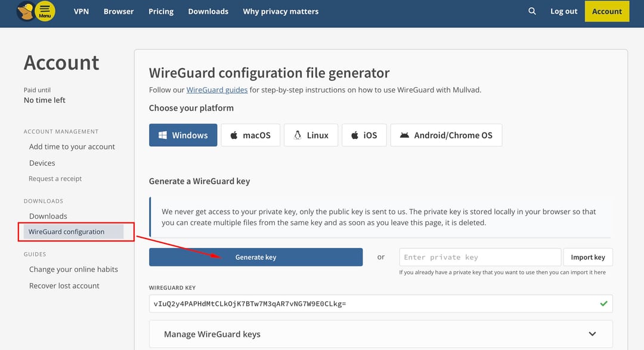Image resolution: width=644 pixels, height=350 pixels.
Task: Click the green checkmark beside the WireGuard key
Action: (x=603, y=303)
